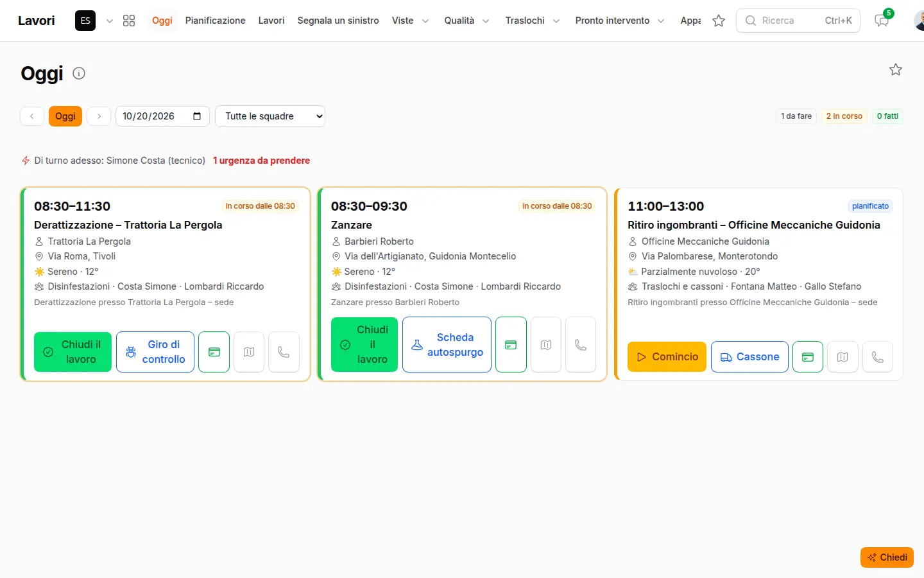Click Giro di controllo button
The width and height of the screenshot is (924, 578).
155,352
